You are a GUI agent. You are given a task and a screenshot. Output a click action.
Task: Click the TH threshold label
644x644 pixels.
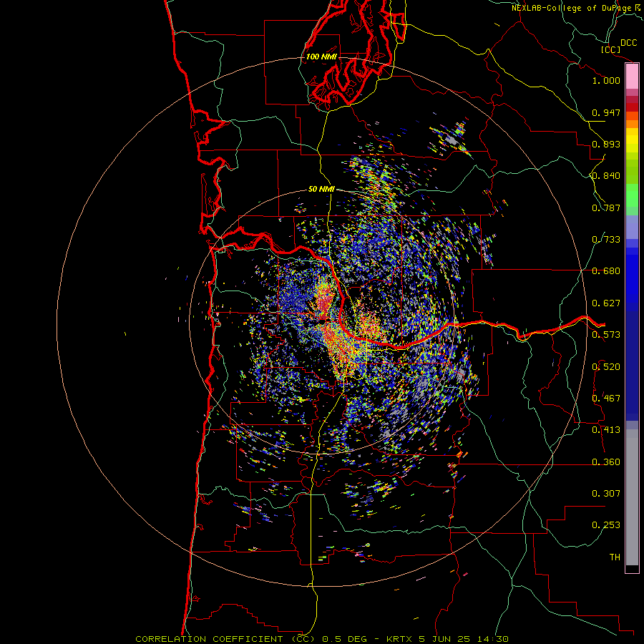[x=615, y=557]
